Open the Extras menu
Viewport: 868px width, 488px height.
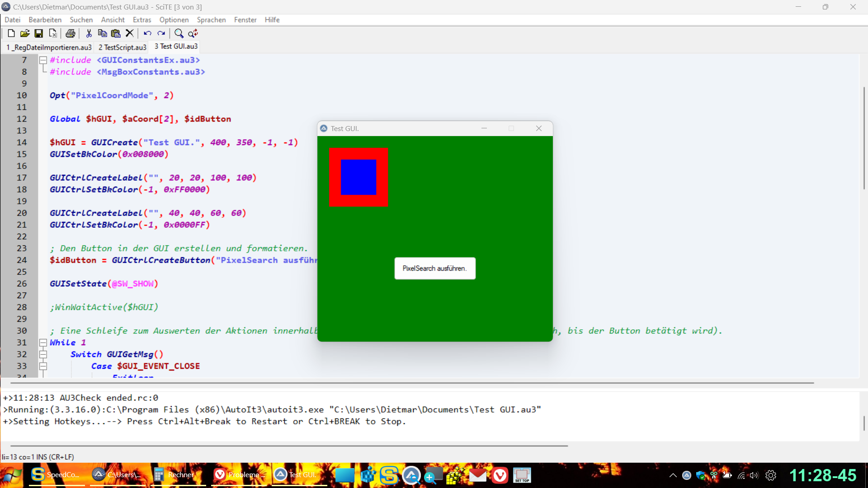tap(142, 20)
